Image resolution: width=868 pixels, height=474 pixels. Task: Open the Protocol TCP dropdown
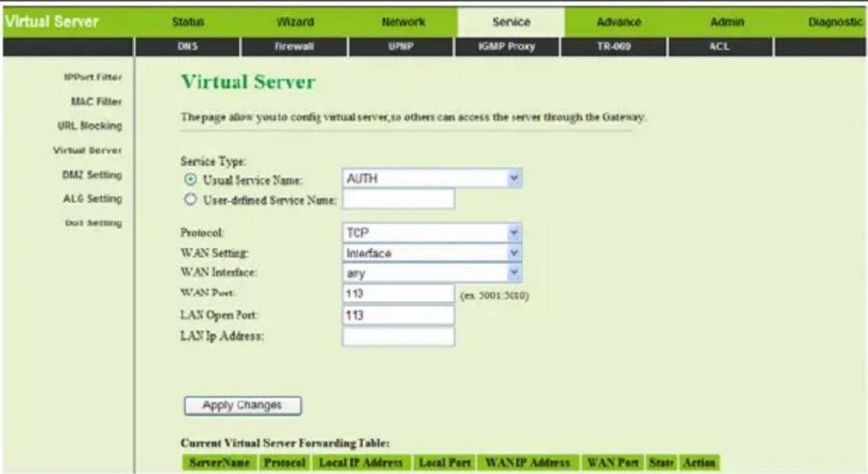(431, 233)
